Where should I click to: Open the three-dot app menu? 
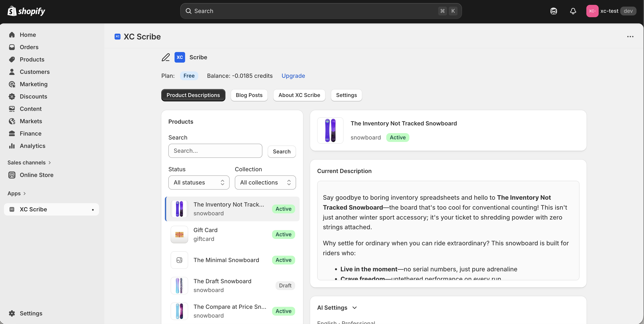pyautogui.click(x=630, y=37)
